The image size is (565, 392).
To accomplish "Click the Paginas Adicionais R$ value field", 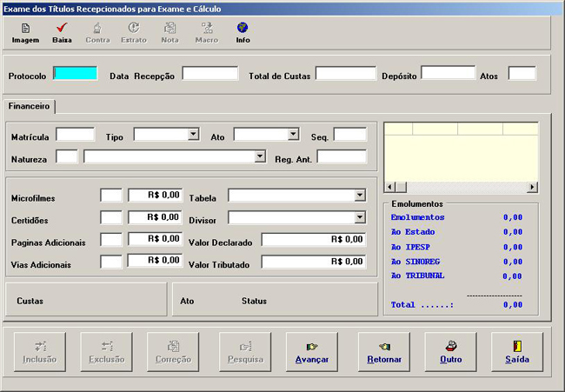I will click(x=156, y=239).
